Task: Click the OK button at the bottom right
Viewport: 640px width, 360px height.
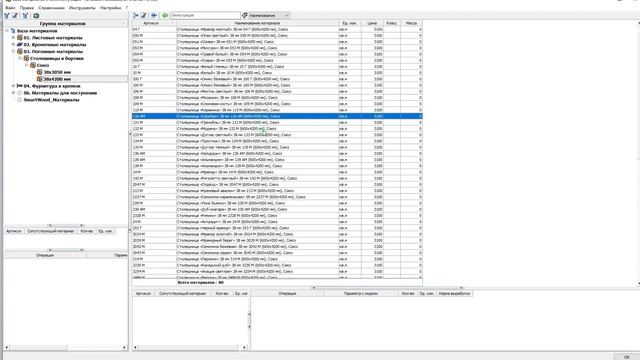Action: coord(627,357)
